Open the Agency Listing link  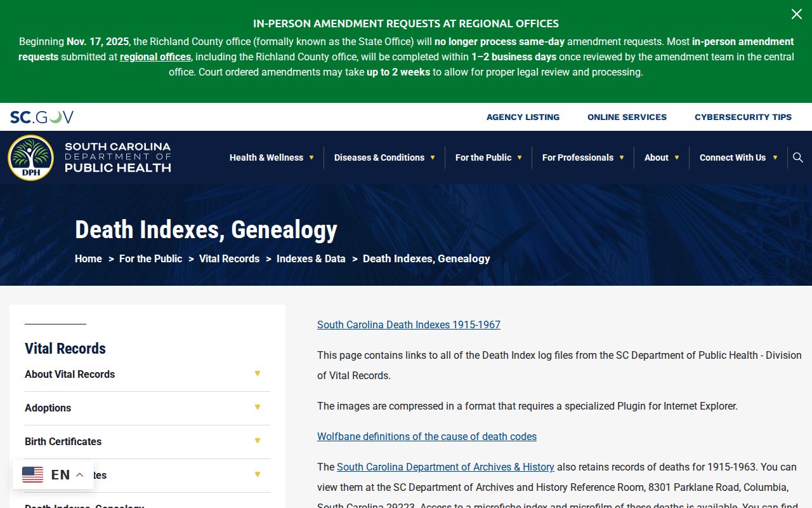coord(523,117)
